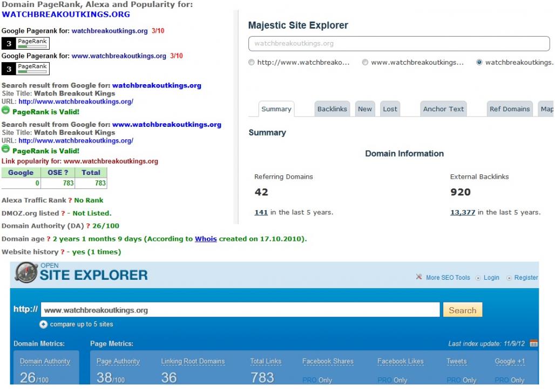Click the Facebook Likes metric label
The height and width of the screenshot is (392, 555).
click(x=400, y=361)
